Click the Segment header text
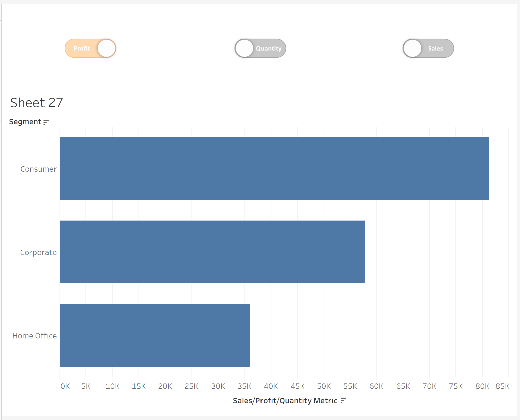Screen dimensions: 520x420 coord(25,122)
